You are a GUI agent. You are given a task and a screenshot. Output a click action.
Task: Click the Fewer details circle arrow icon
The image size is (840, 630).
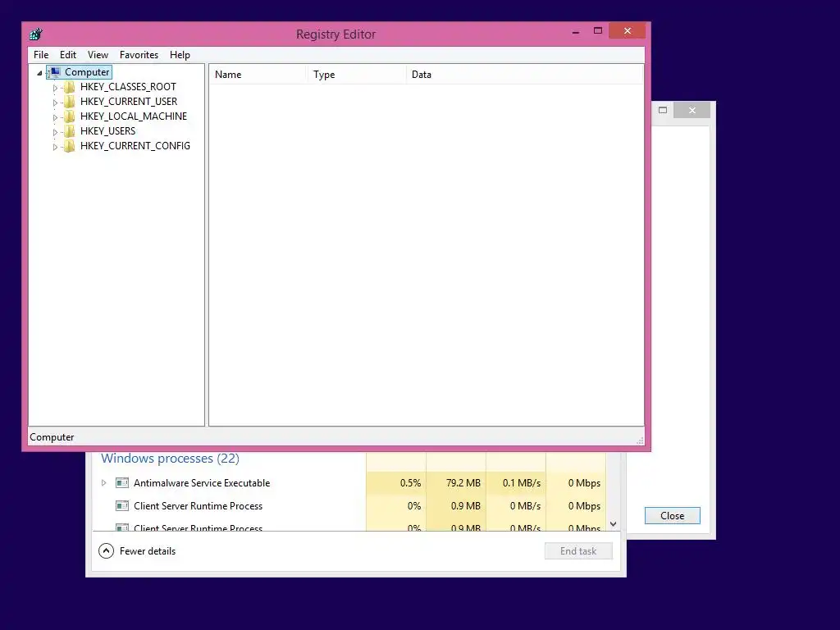tap(106, 550)
